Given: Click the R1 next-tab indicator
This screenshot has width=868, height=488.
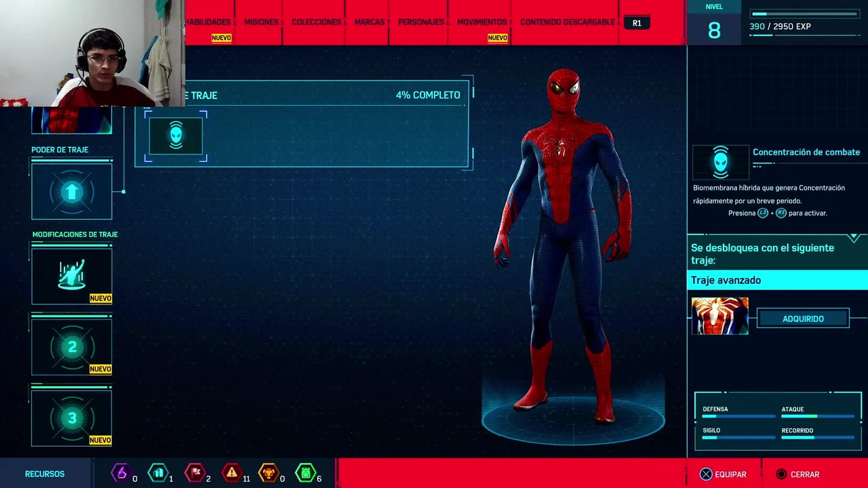Looking at the screenshot, I should pos(637,23).
